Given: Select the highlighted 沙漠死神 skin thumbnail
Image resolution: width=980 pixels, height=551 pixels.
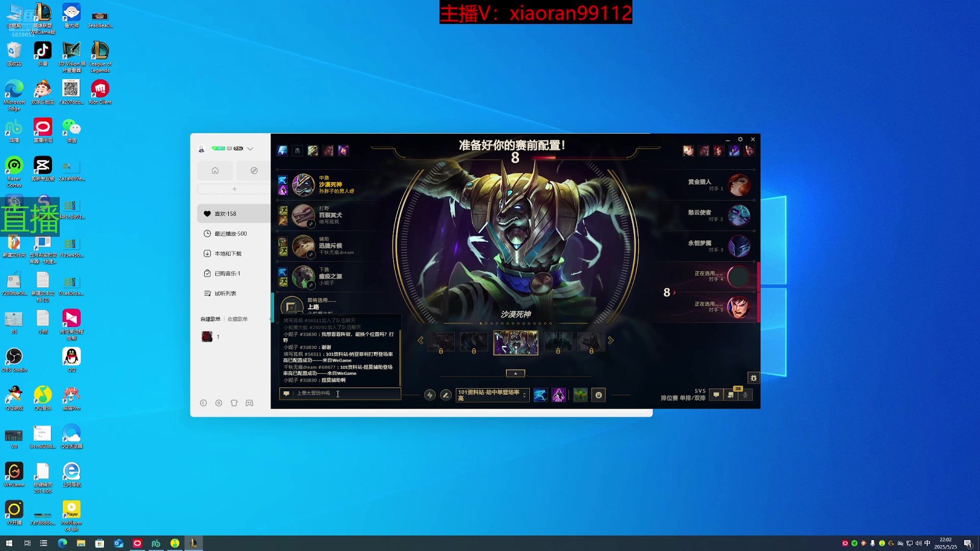Looking at the screenshot, I should [x=516, y=342].
